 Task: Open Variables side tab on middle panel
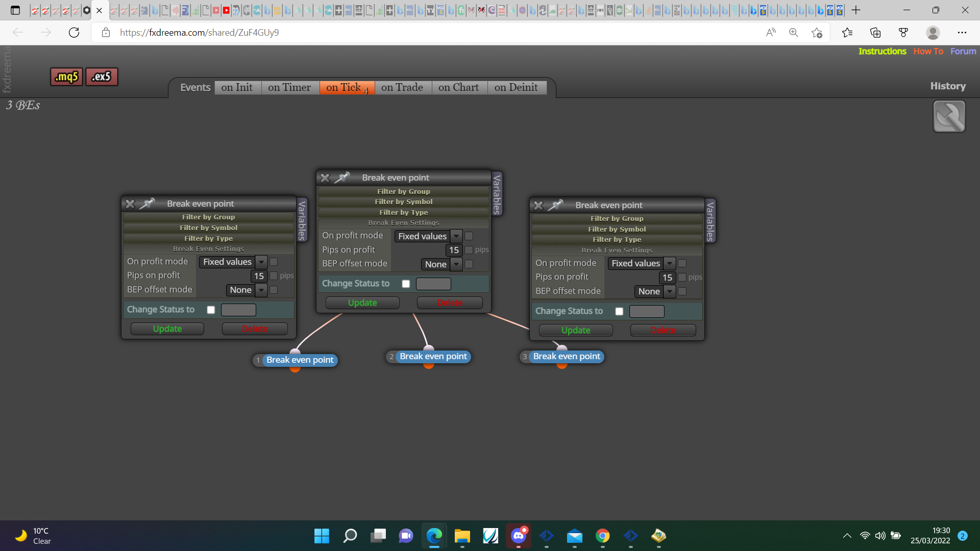pyautogui.click(x=497, y=194)
